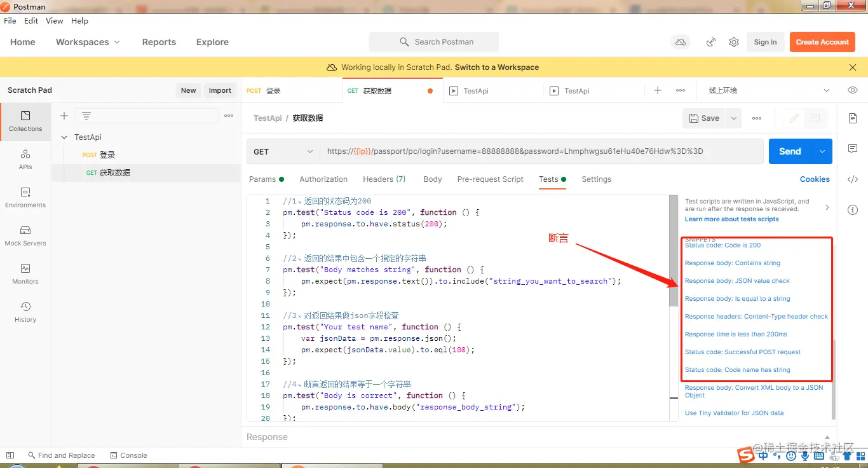This screenshot has width=868, height=468.
Task: Switch to the Headers (7) tab
Action: click(384, 179)
